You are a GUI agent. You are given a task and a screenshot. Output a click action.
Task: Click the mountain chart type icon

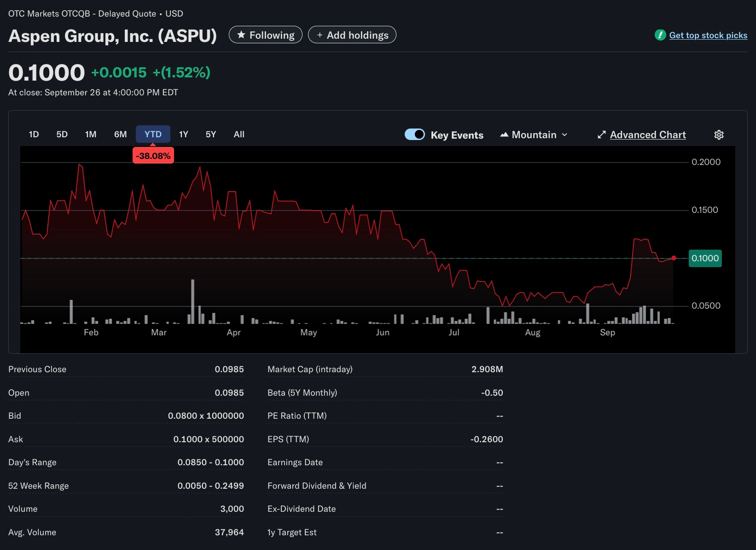coord(504,135)
